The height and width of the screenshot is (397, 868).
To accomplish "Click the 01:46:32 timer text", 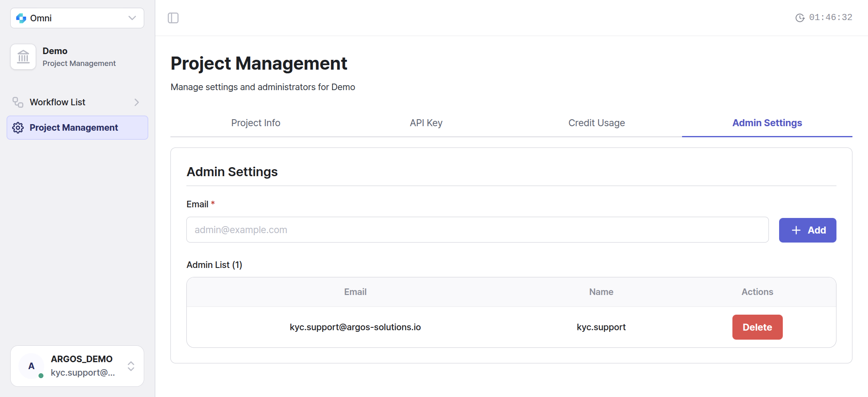I will coord(830,18).
